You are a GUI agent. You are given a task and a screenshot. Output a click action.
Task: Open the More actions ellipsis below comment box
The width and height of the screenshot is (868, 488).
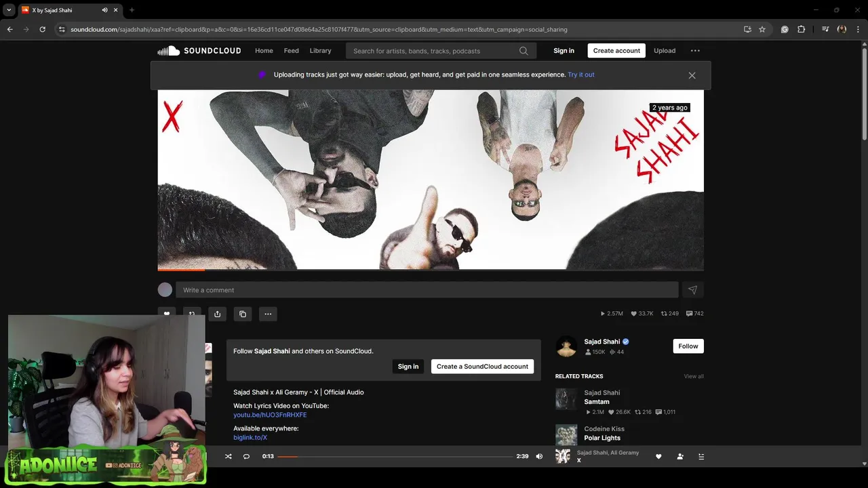[268, 314]
